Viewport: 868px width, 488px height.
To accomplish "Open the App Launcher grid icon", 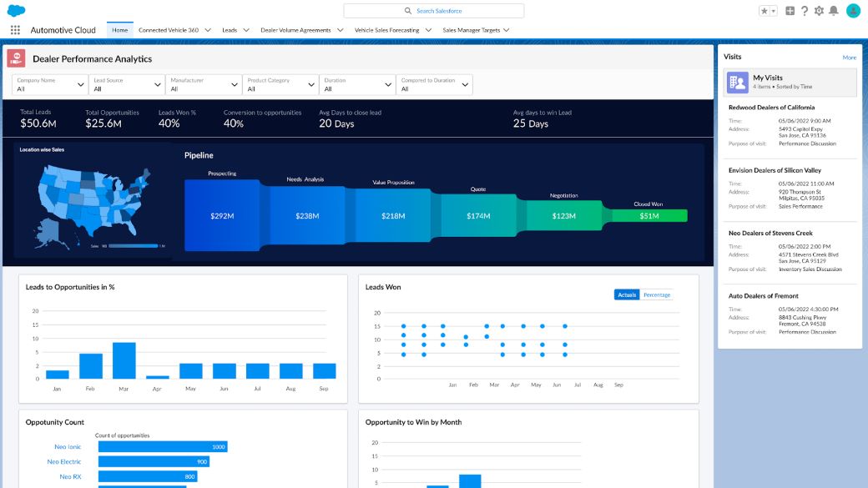I will (x=15, y=29).
